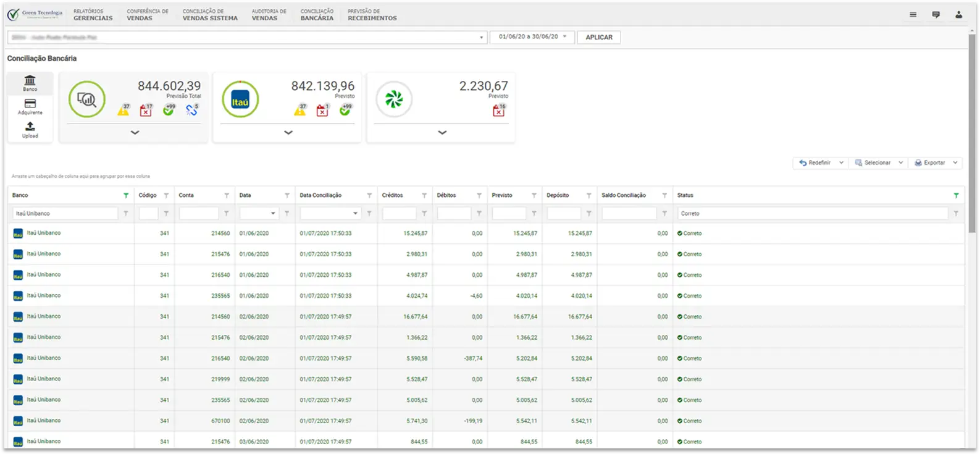
Task: Open Conciliação de Vendas Sistema menu
Action: point(210,15)
